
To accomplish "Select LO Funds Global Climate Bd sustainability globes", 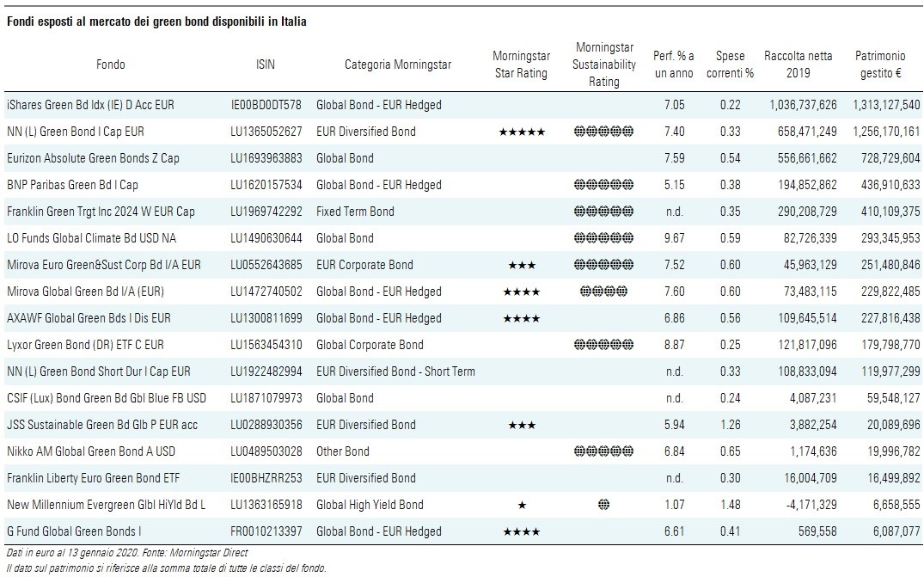I will (603, 238).
